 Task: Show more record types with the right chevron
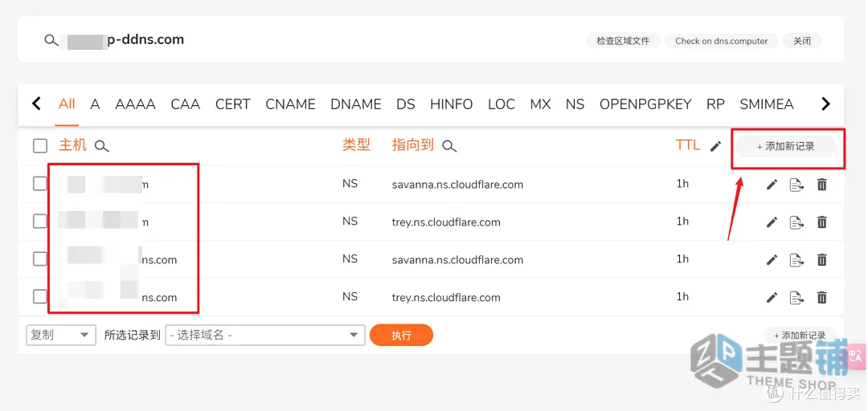(825, 104)
